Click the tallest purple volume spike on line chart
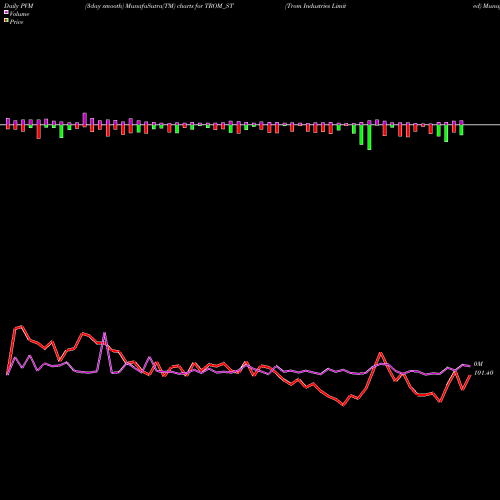This screenshot has width=500, height=500. tap(105, 333)
